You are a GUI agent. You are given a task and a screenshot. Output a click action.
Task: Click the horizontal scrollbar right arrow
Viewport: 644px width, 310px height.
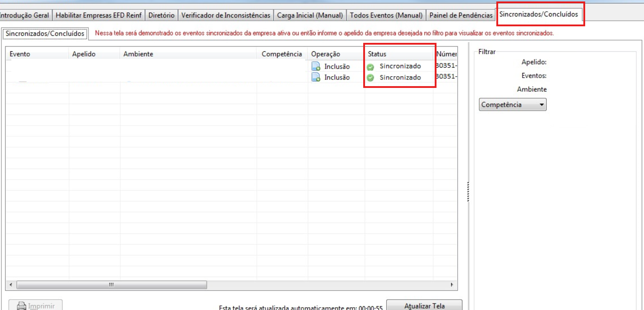(x=452, y=285)
